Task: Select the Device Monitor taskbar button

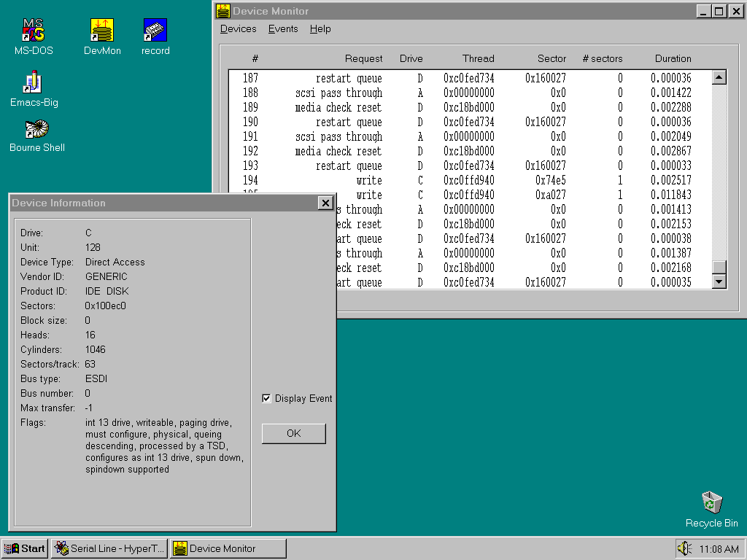Action: tap(228, 548)
